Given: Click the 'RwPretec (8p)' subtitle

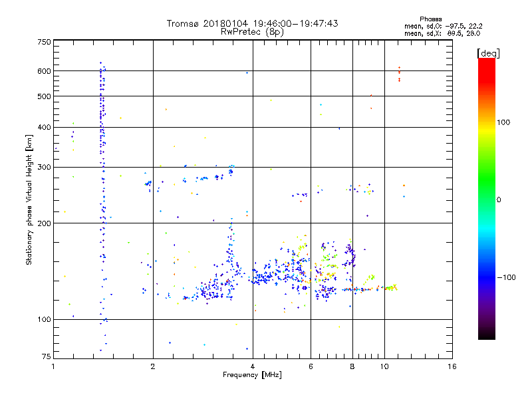Looking at the screenshot, I should coord(252,32).
